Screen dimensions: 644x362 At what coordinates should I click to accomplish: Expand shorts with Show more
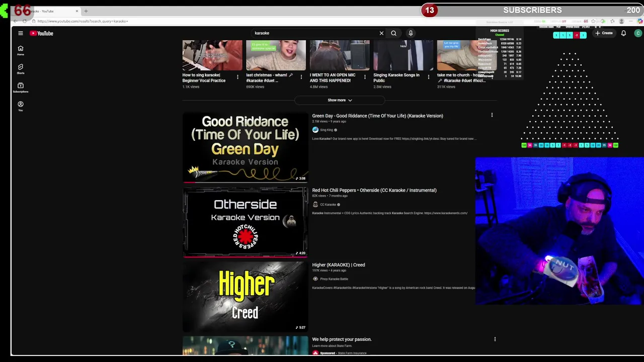pyautogui.click(x=340, y=100)
